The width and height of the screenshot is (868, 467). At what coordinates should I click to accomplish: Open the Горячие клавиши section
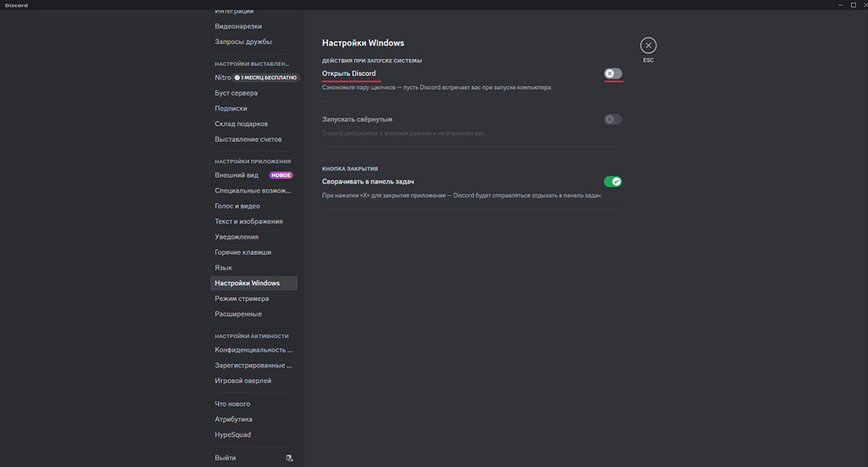[x=242, y=252]
